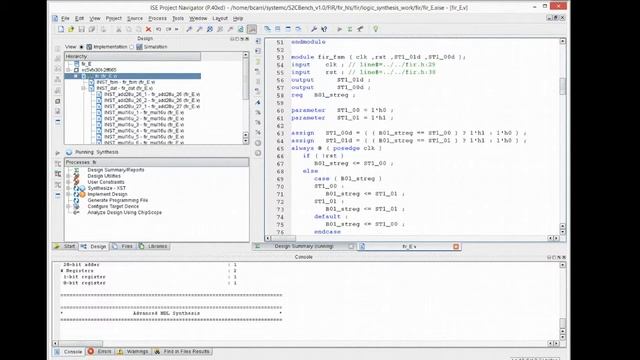
Task: Switch to the Design Summary (running) tab
Action: point(304,247)
